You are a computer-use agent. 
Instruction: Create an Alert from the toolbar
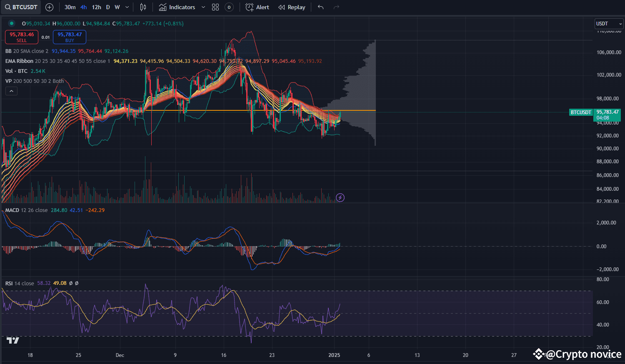pos(257,7)
